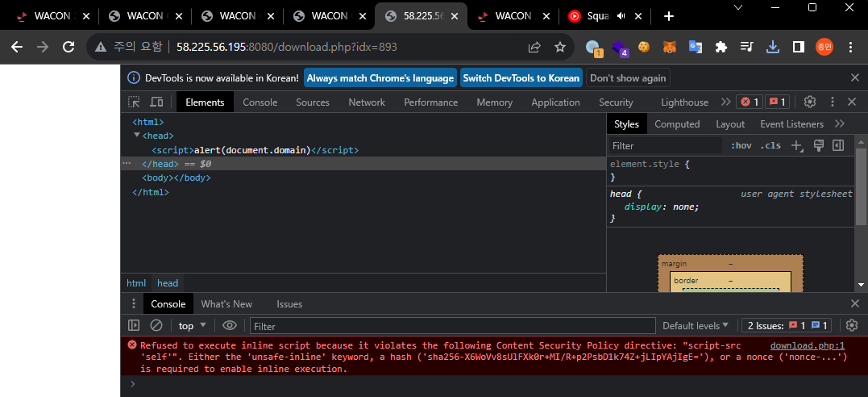The height and width of the screenshot is (397, 868).
Task: Open the What's New drawer tab
Action: tap(226, 304)
